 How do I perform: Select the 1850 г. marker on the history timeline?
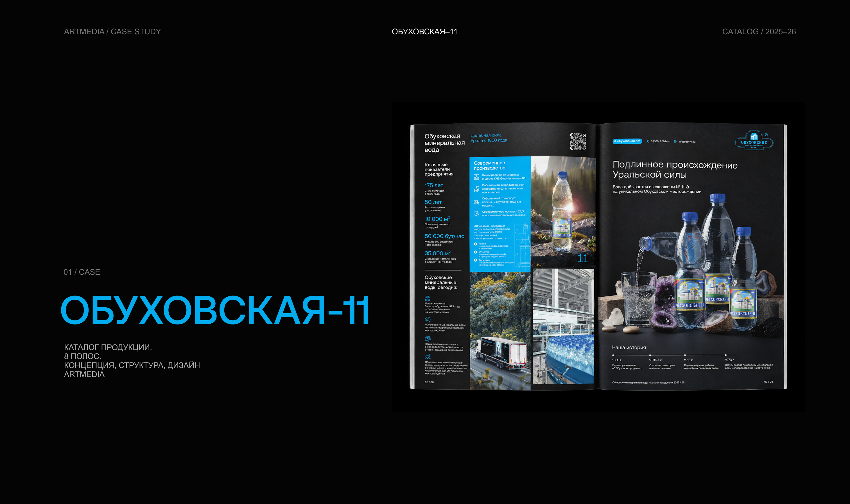pos(613,355)
